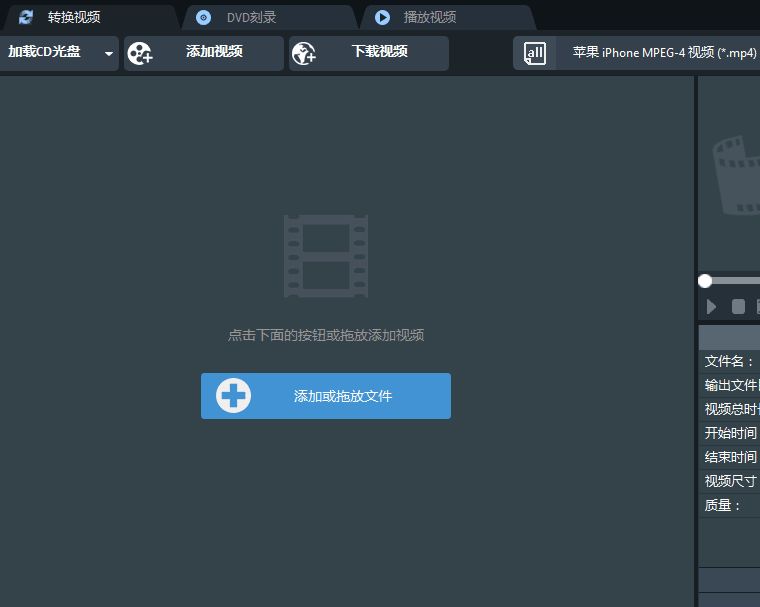The width and height of the screenshot is (760, 607).
Task: Click the 'all' output format icon
Action: (535, 53)
